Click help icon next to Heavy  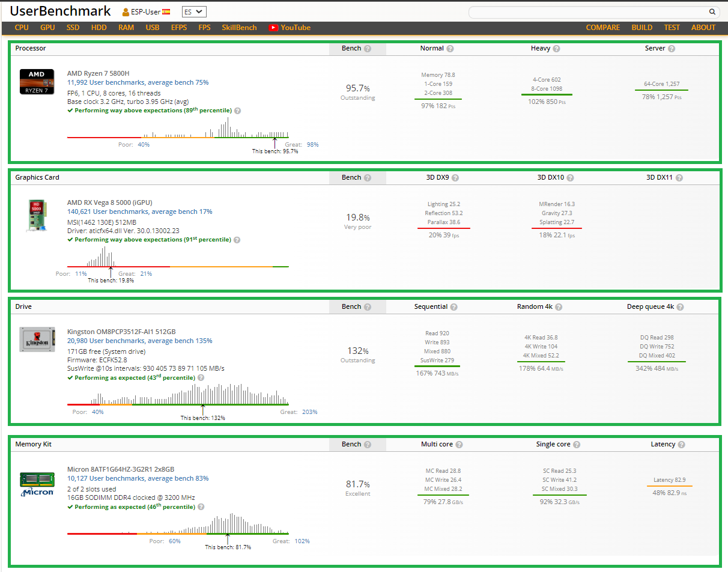click(x=556, y=49)
